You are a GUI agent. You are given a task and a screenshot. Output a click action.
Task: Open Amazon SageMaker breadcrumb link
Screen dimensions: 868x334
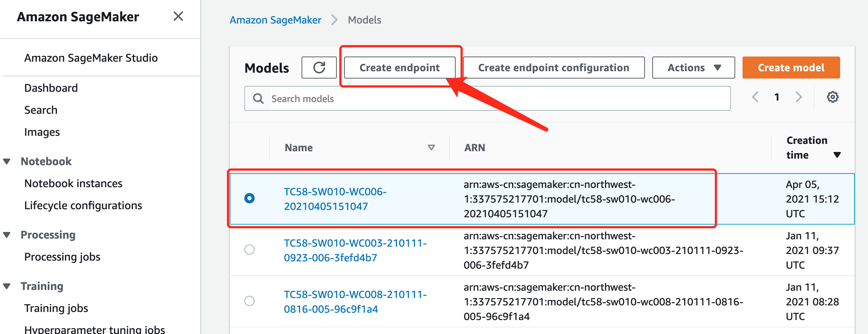(x=276, y=20)
